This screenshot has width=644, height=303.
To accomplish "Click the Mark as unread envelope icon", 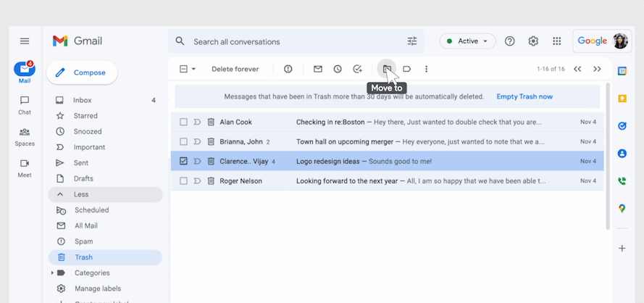I will (x=317, y=69).
